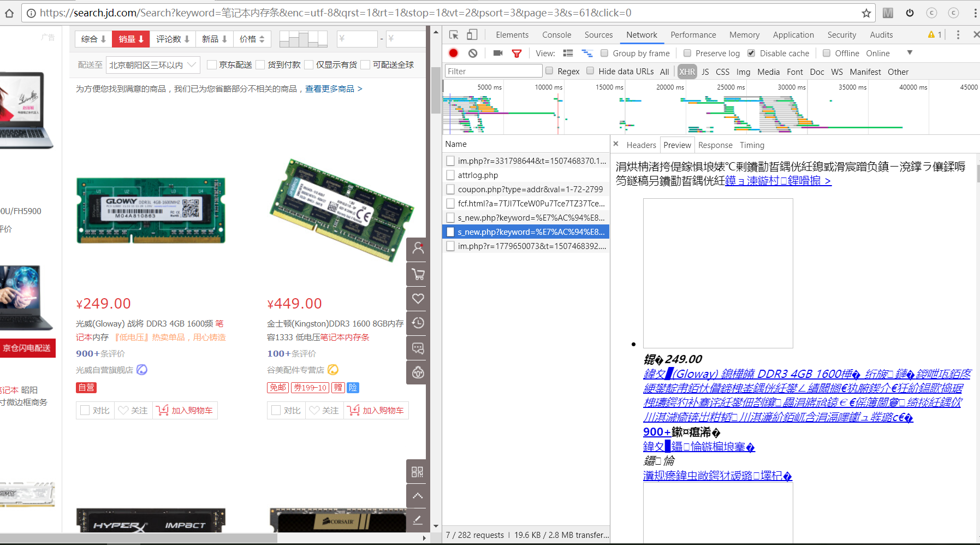980x545 pixels.
Task: Click the M extension icon in toolbar
Action: 888,13
